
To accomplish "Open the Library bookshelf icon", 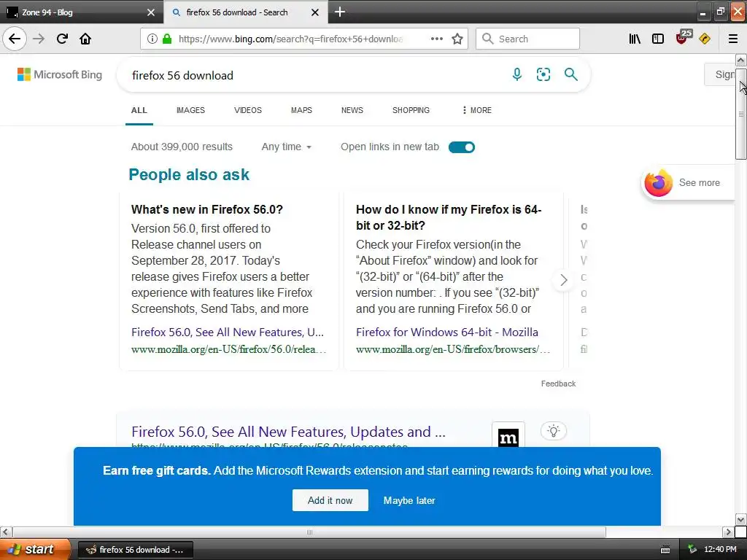I will tap(635, 39).
